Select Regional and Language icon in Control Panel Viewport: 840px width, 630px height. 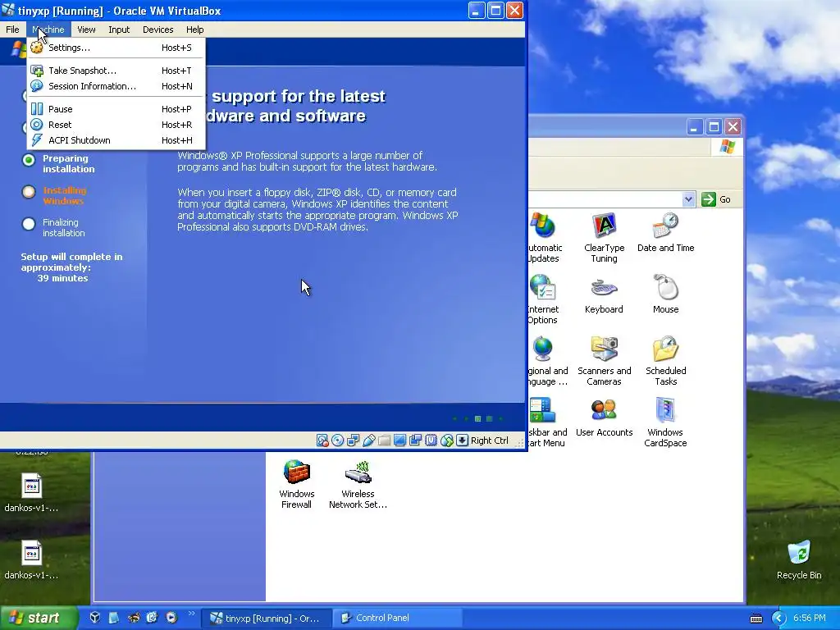(547, 361)
